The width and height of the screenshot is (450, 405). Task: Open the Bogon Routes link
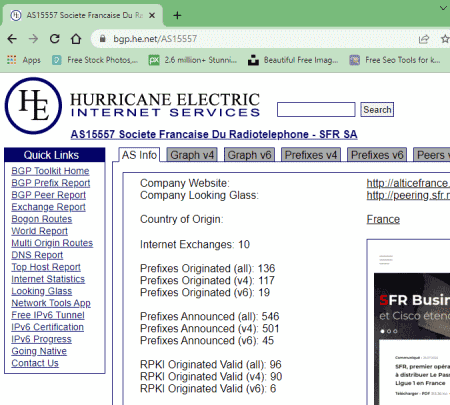click(x=42, y=219)
